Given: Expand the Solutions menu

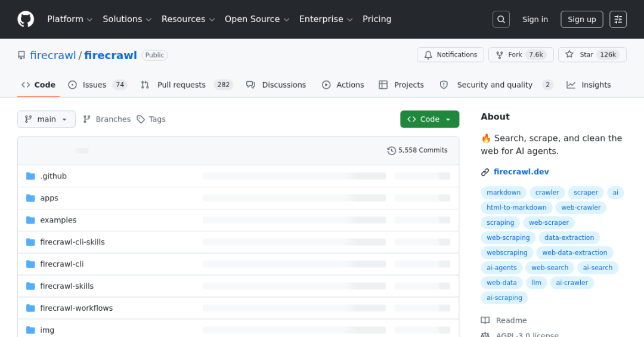Looking at the screenshot, I should tap(128, 19).
